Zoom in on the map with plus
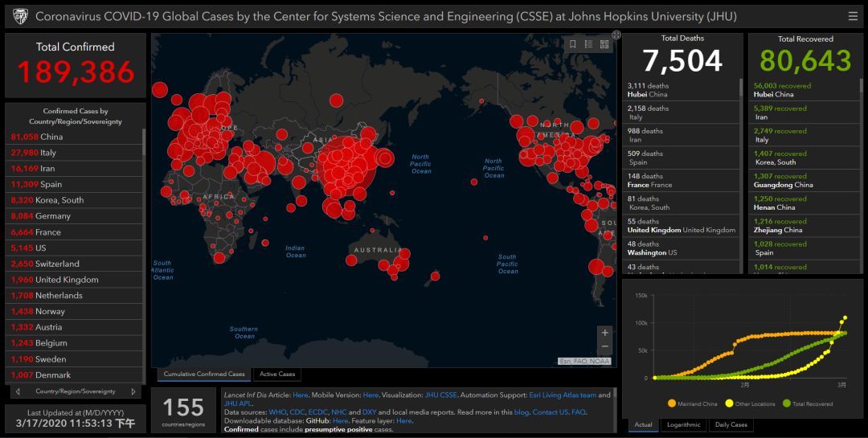 coord(604,333)
